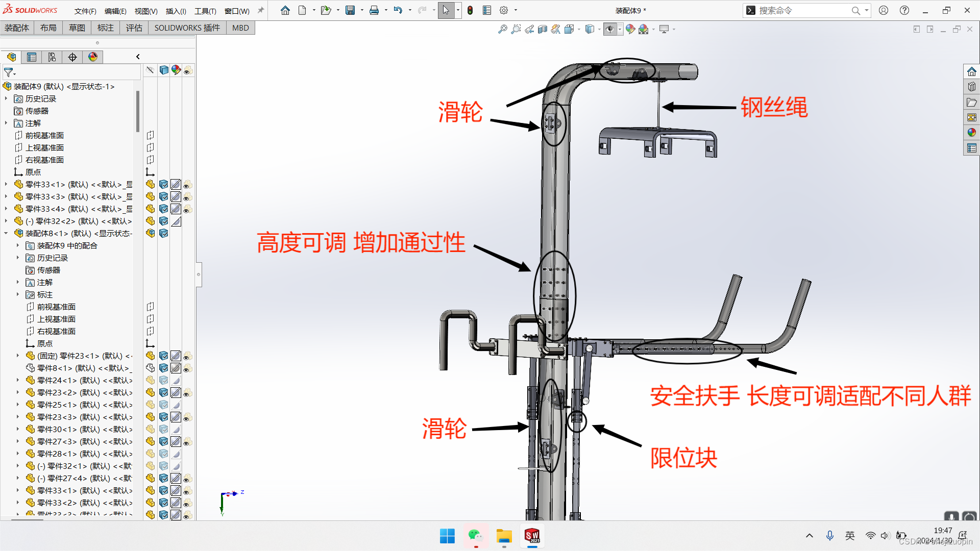Open the DimXpertManager tab
The width and height of the screenshot is (980, 551).
(72, 57)
